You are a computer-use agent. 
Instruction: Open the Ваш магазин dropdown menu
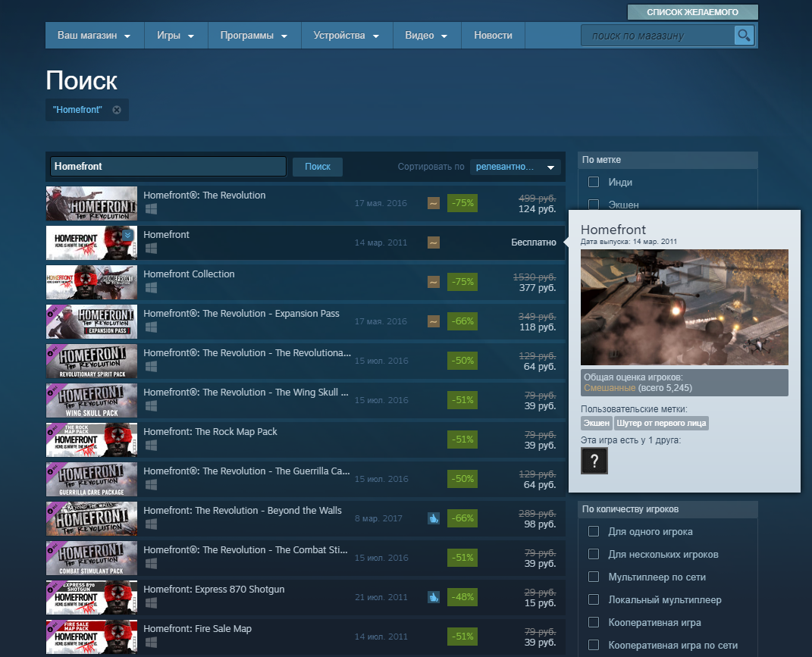[94, 35]
